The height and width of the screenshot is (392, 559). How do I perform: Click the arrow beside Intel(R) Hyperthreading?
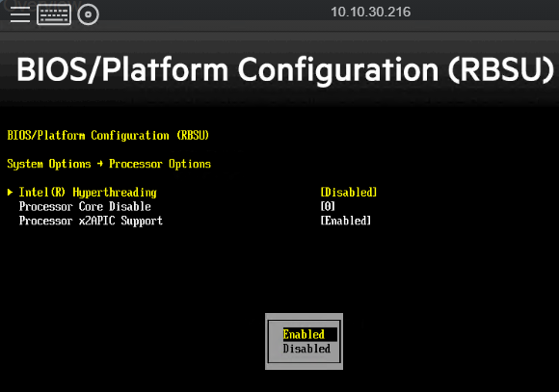click(x=10, y=193)
